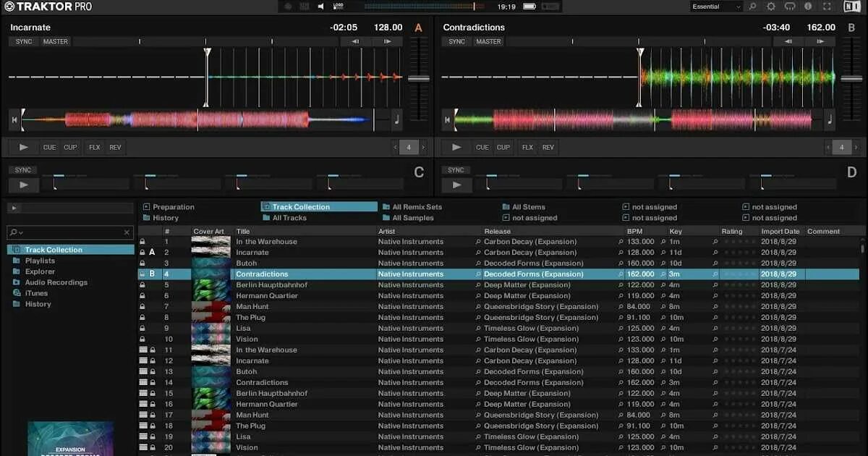The width and height of the screenshot is (868, 456).
Task: Sort the list by Title column
Action: tap(243, 232)
